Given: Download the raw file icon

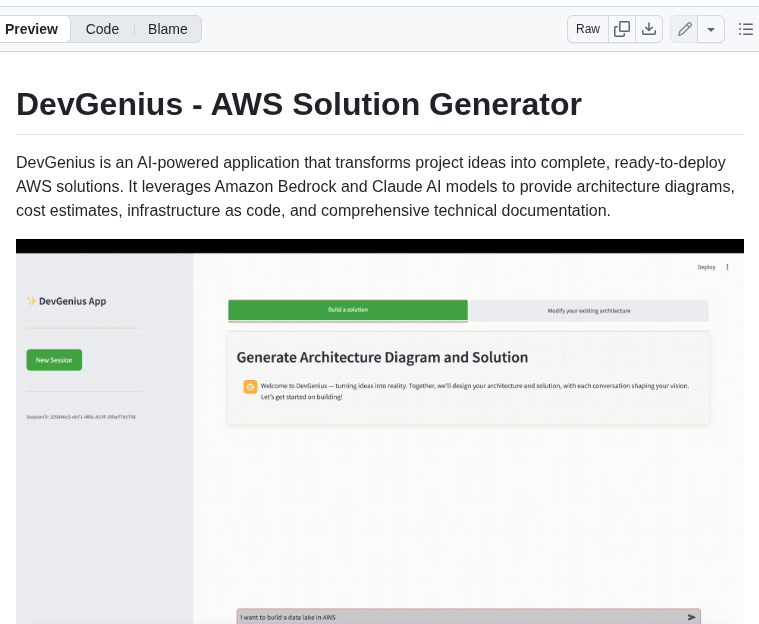Looking at the screenshot, I should click(x=649, y=29).
